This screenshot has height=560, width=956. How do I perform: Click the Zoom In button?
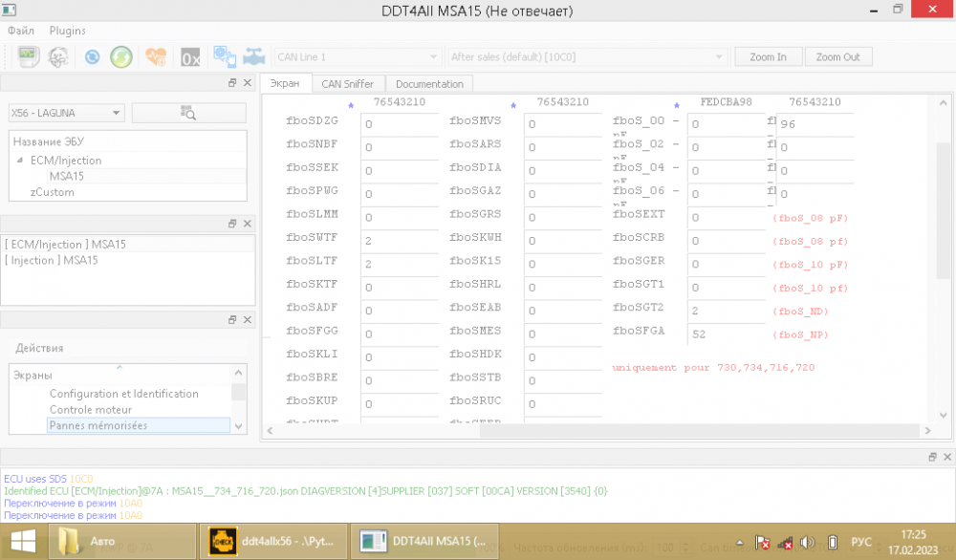click(769, 56)
